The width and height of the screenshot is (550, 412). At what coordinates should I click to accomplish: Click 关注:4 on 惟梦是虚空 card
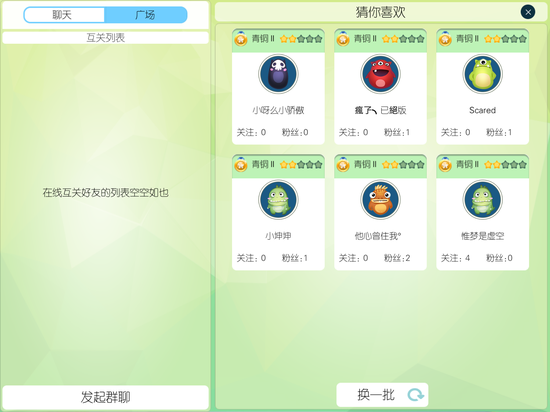tap(455, 258)
